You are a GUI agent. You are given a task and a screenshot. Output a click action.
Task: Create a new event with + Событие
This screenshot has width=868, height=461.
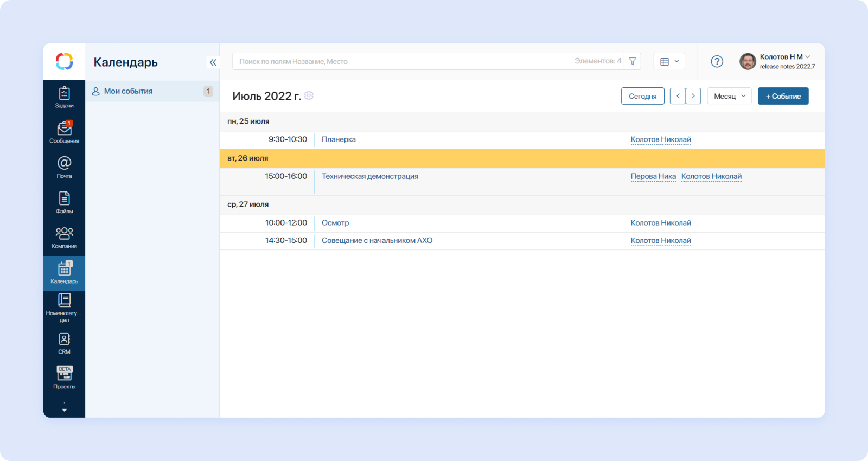coord(783,96)
